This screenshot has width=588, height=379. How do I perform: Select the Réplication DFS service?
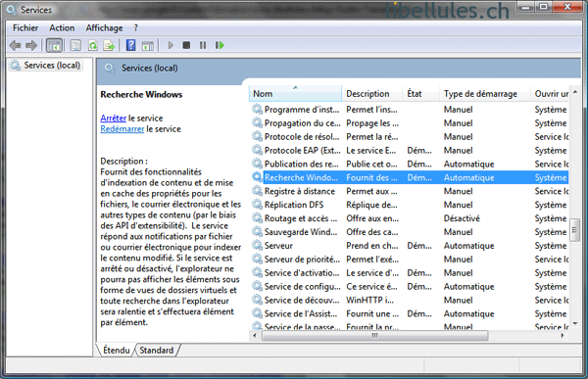point(294,205)
